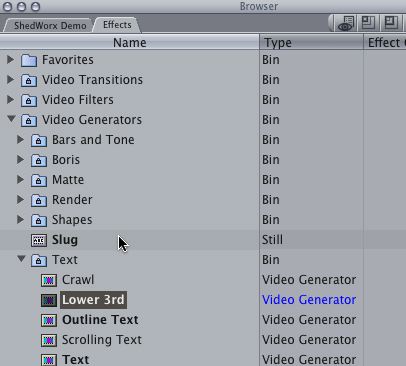The width and height of the screenshot is (406, 366).
Task: Click the Scrolling Text generator icon
Action: (49, 340)
